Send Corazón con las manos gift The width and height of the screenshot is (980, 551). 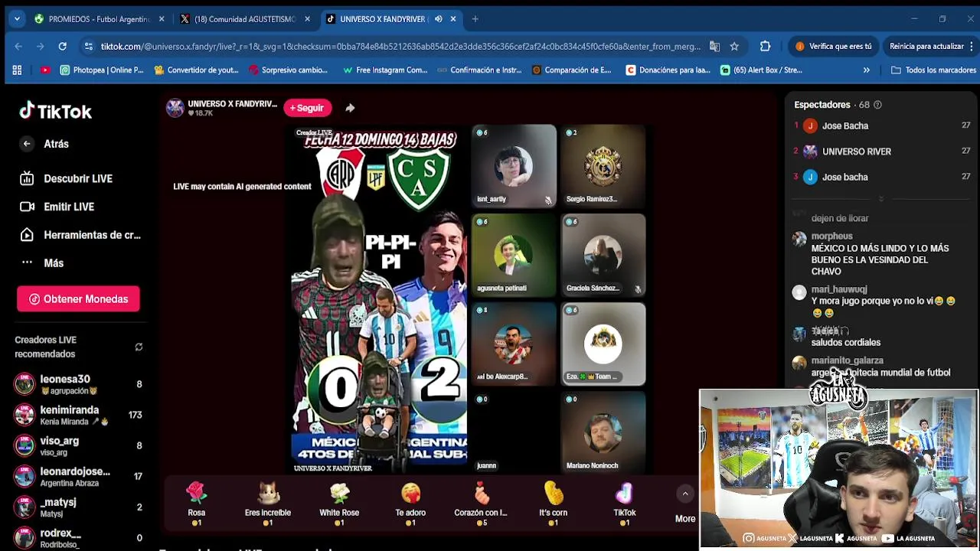click(x=481, y=504)
